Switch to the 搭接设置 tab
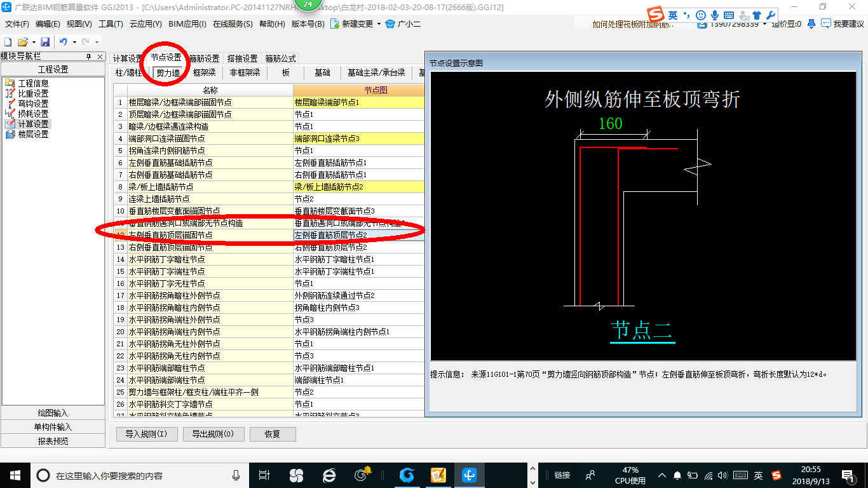Image resolution: width=868 pixels, height=488 pixels. pyautogui.click(x=242, y=58)
